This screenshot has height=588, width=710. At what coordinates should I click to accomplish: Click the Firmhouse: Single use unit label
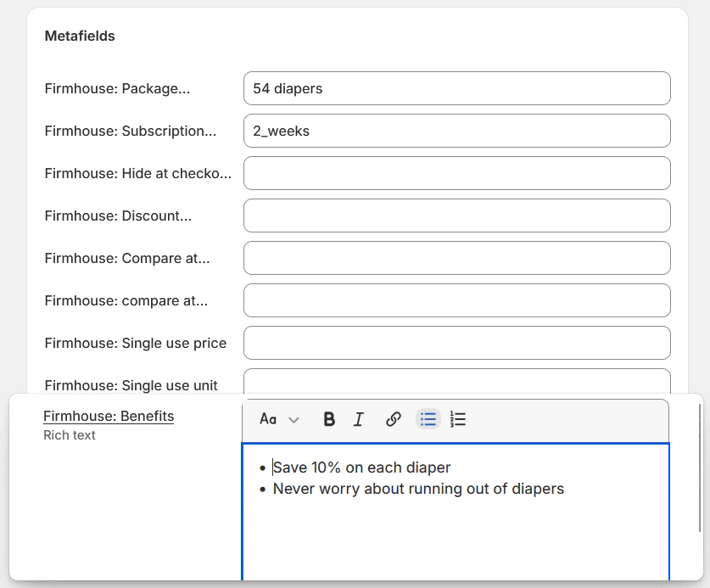click(131, 385)
